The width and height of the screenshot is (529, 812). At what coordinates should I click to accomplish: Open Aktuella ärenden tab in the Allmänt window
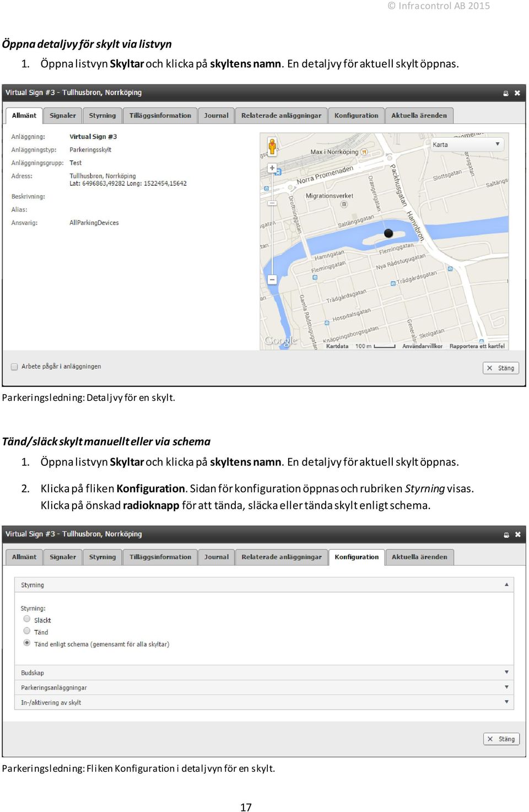pyautogui.click(x=419, y=116)
